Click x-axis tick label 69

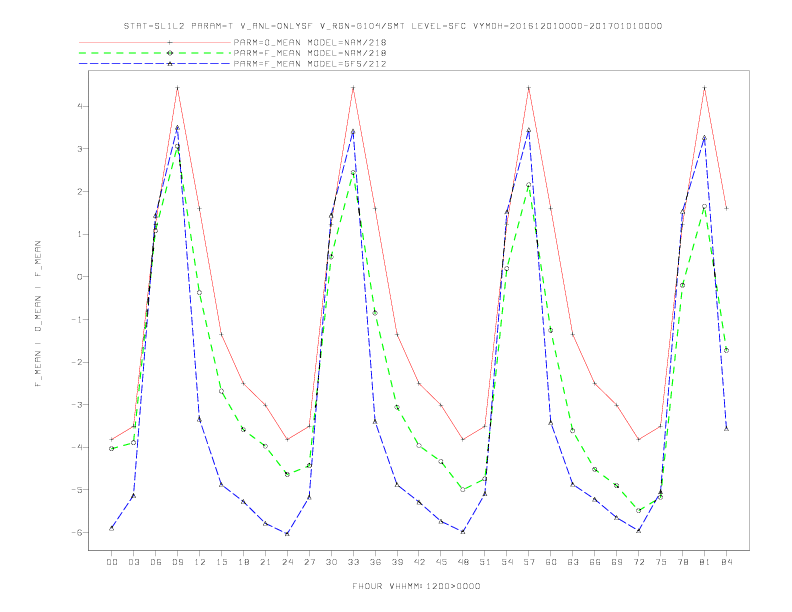point(617,562)
